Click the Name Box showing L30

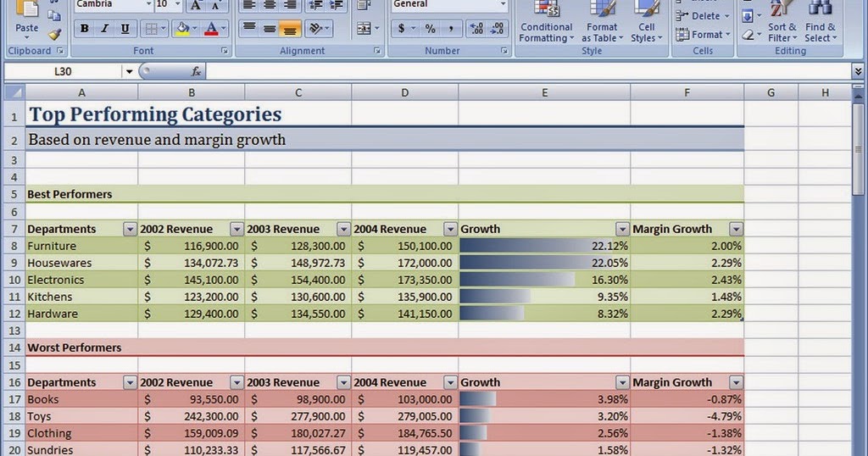[x=63, y=71]
